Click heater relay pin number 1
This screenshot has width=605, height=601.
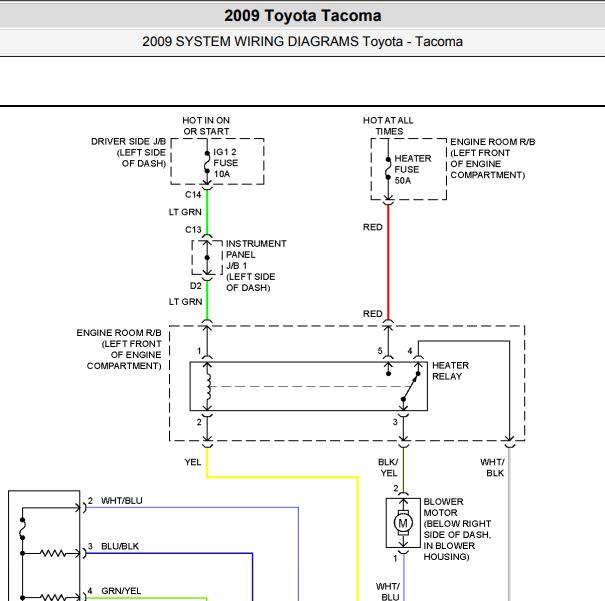coord(199,351)
